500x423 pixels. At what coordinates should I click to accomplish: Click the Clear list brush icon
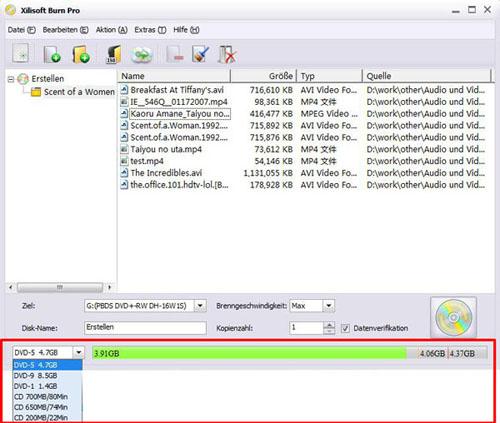(200, 54)
